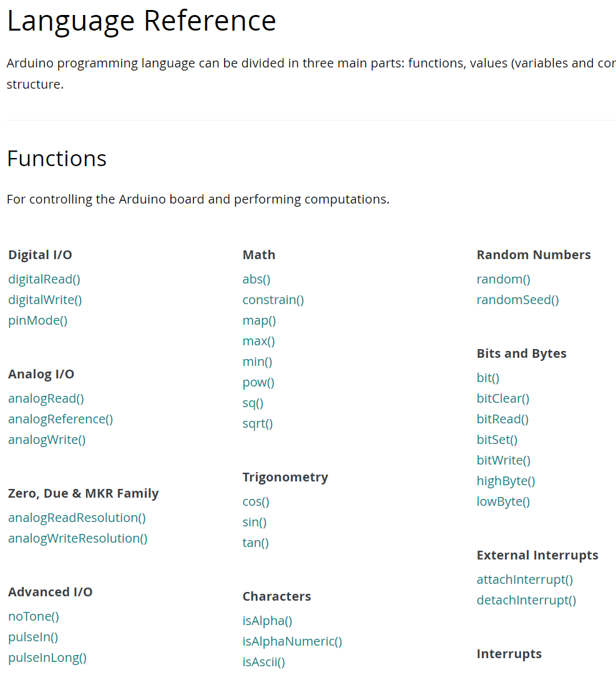The width and height of the screenshot is (616, 680).
Task: Click the digitalWrite() function link
Action: tap(45, 300)
